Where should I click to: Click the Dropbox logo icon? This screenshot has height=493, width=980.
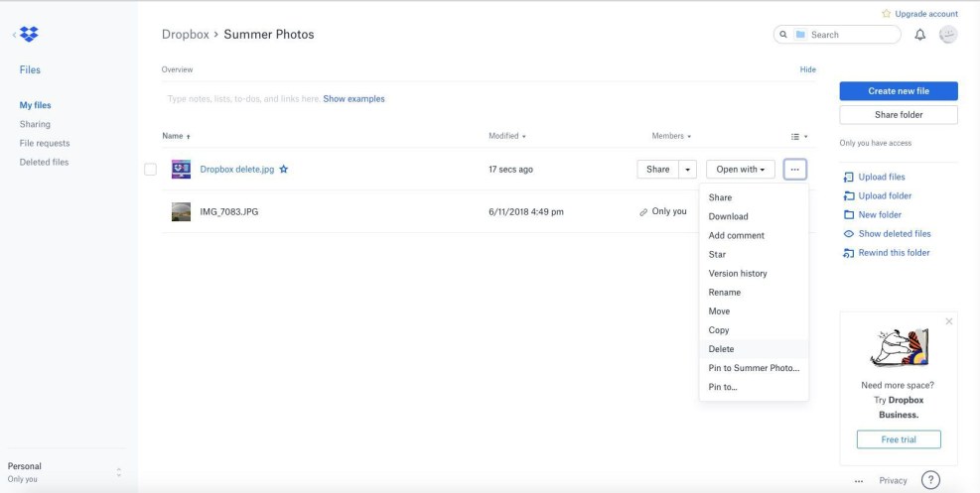pos(30,35)
